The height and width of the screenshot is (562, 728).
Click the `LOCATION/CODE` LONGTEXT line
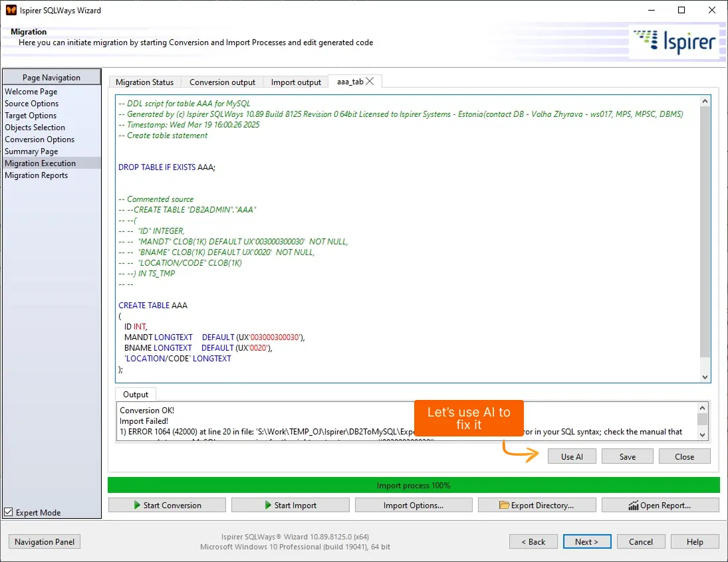[178, 358]
